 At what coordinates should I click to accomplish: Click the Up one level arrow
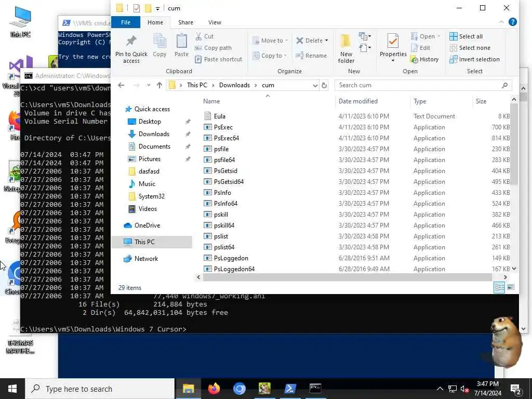[159, 85]
